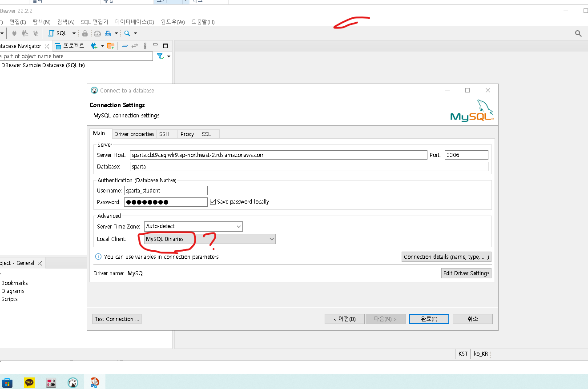The width and height of the screenshot is (588, 389).
Task: Close the Database Navigator tab
Action: [47, 46]
